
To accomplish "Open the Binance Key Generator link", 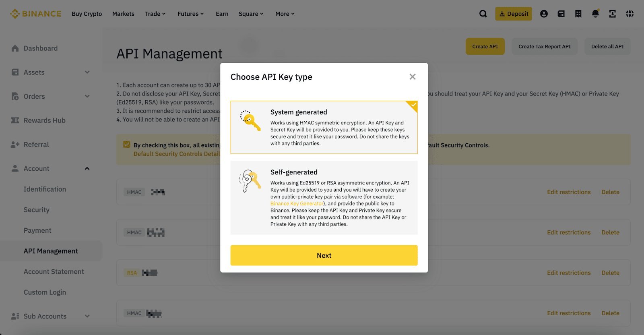I will (297, 203).
